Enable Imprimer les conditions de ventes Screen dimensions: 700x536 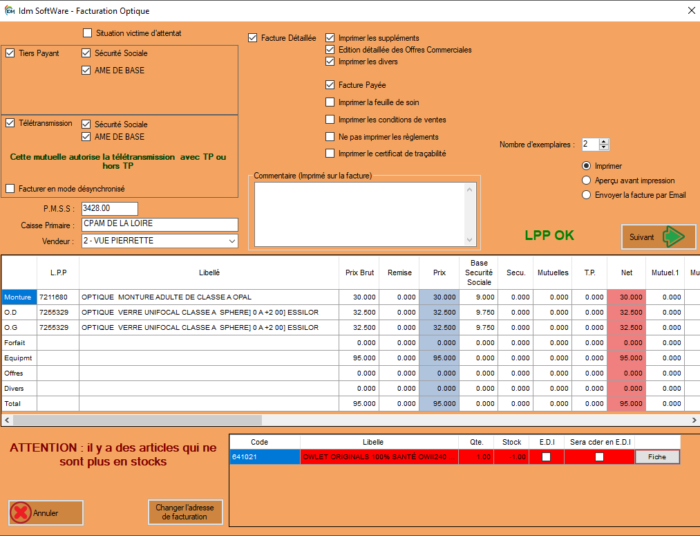pyautogui.click(x=330, y=120)
